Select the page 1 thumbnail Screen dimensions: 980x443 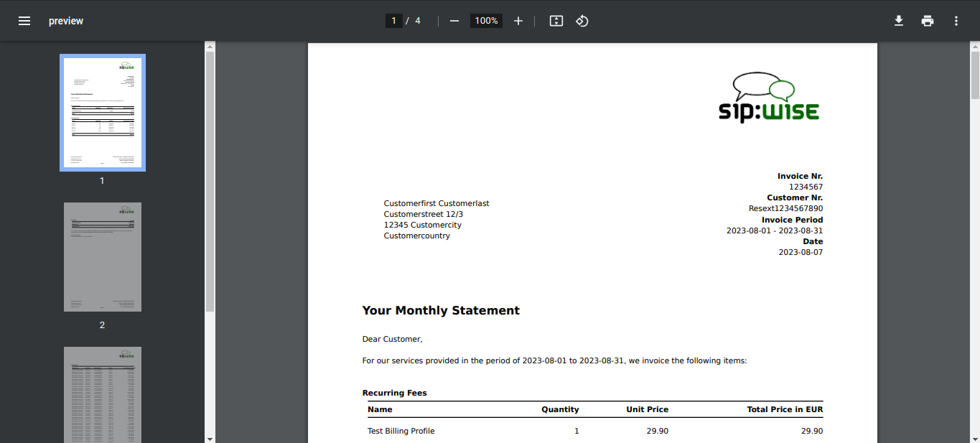[x=102, y=112]
